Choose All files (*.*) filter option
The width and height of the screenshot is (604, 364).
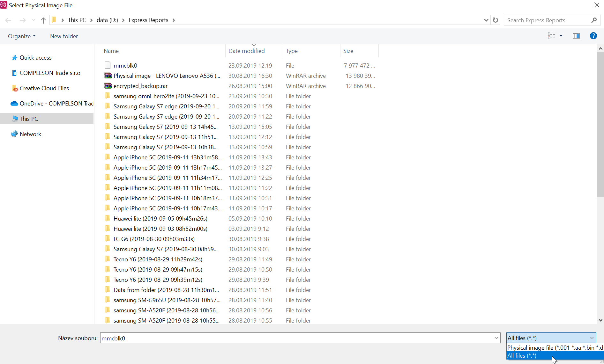click(555, 356)
